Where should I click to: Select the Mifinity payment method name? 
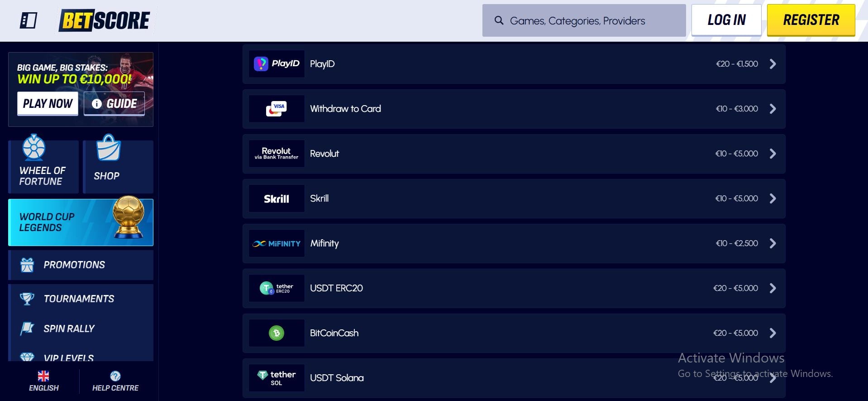[x=324, y=243]
